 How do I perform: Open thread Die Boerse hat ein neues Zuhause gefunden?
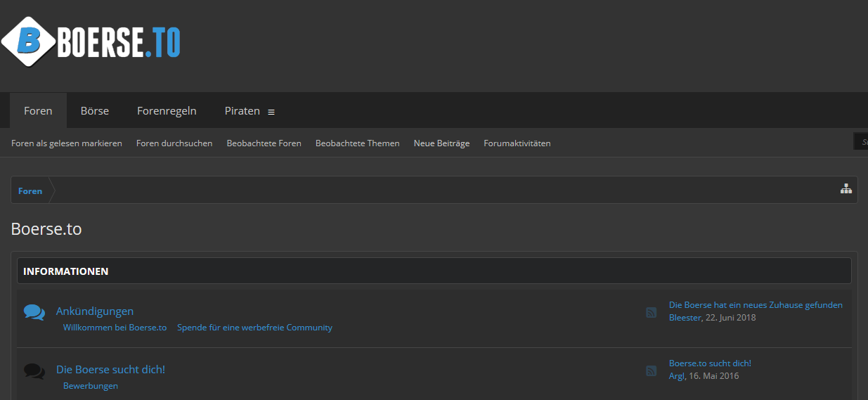pyautogui.click(x=756, y=304)
